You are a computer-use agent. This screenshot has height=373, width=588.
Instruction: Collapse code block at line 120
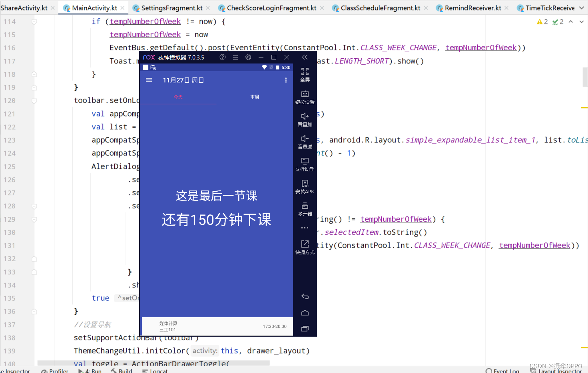coord(34,101)
